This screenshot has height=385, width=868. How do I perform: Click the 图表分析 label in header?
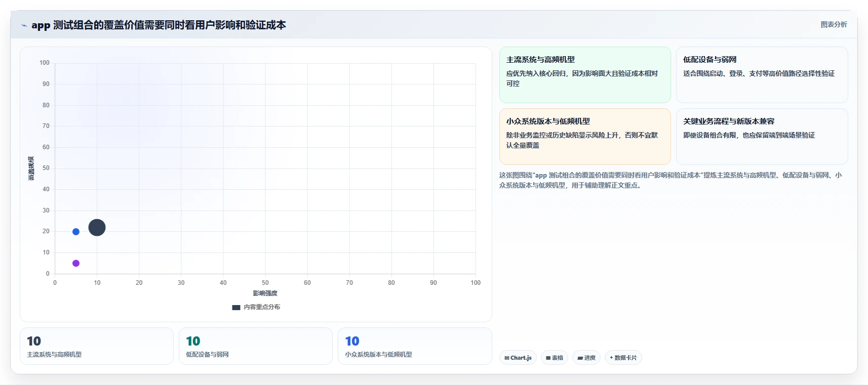pyautogui.click(x=834, y=24)
